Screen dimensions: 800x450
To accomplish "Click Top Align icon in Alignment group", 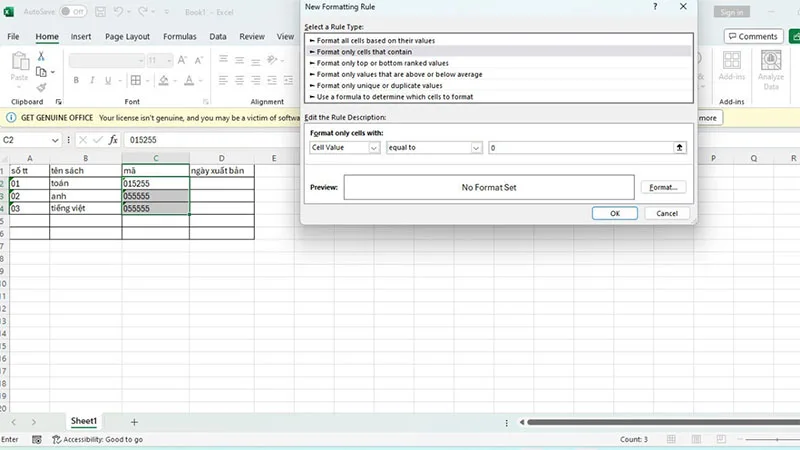I will tap(223, 60).
